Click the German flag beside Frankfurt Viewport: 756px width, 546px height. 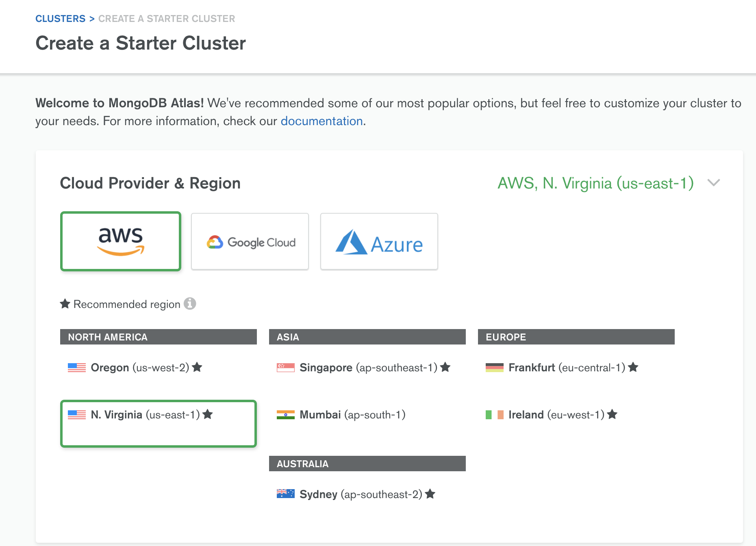pos(494,368)
